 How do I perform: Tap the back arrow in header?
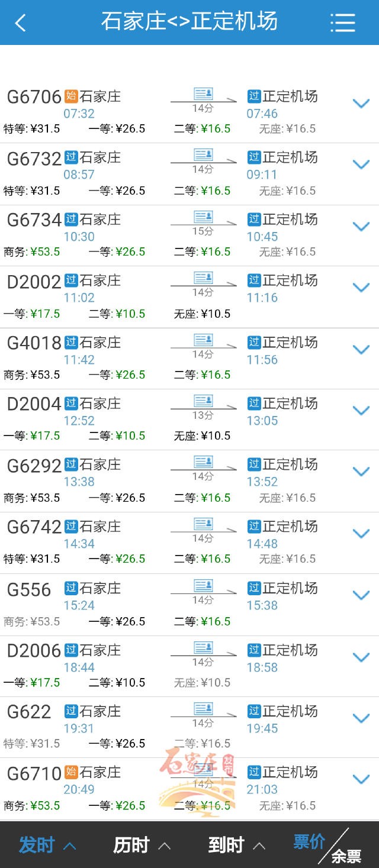21,23
